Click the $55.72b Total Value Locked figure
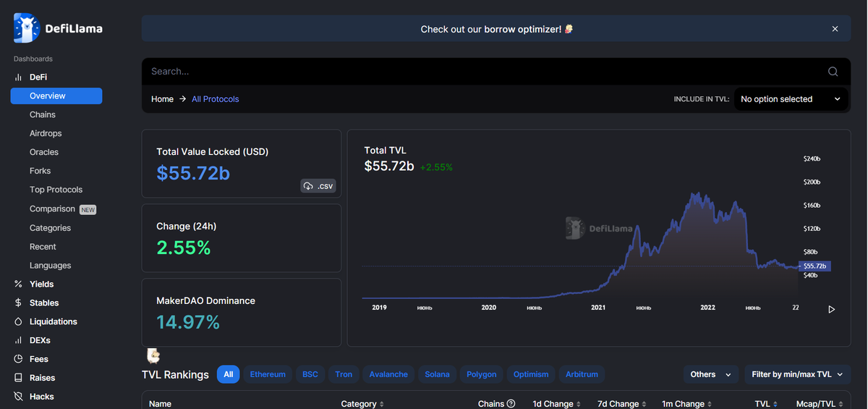The width and height of the screenshot is (868, 409). pos(193,173)
